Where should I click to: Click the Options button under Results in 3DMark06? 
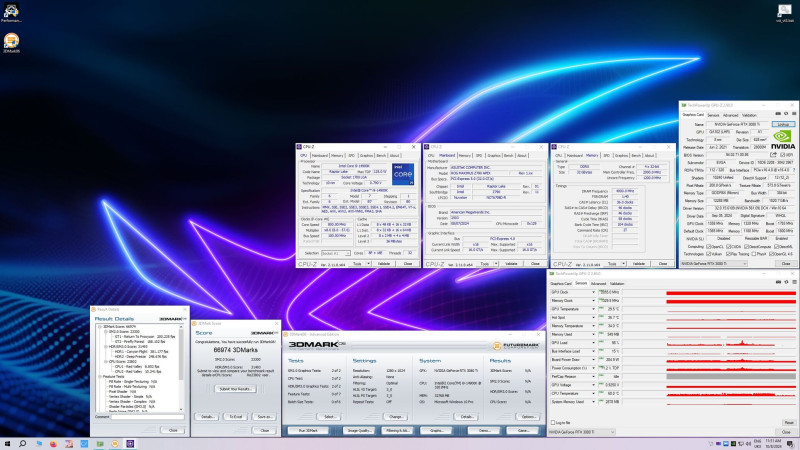pyautogui.click(x=528, y=417)
